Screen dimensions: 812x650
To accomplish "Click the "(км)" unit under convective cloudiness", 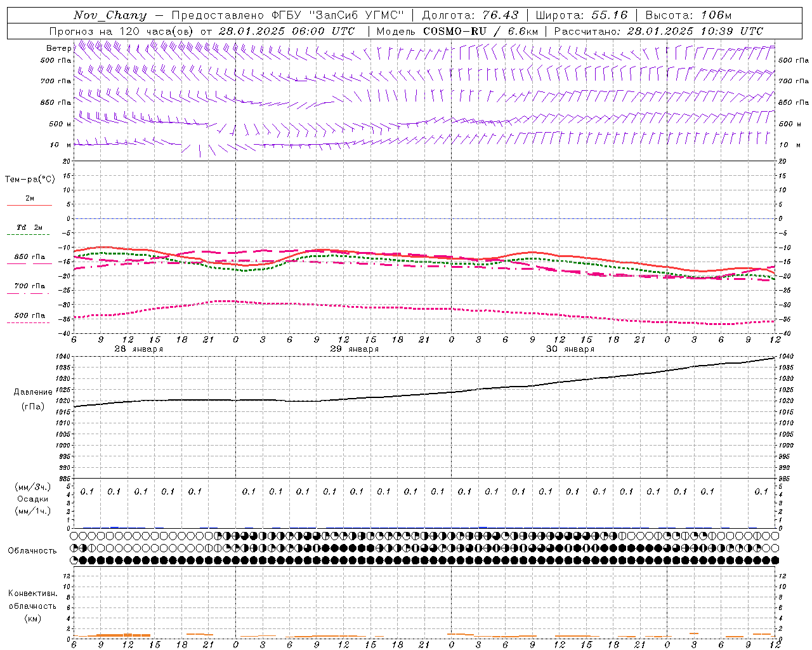I will tap(32, 618).
